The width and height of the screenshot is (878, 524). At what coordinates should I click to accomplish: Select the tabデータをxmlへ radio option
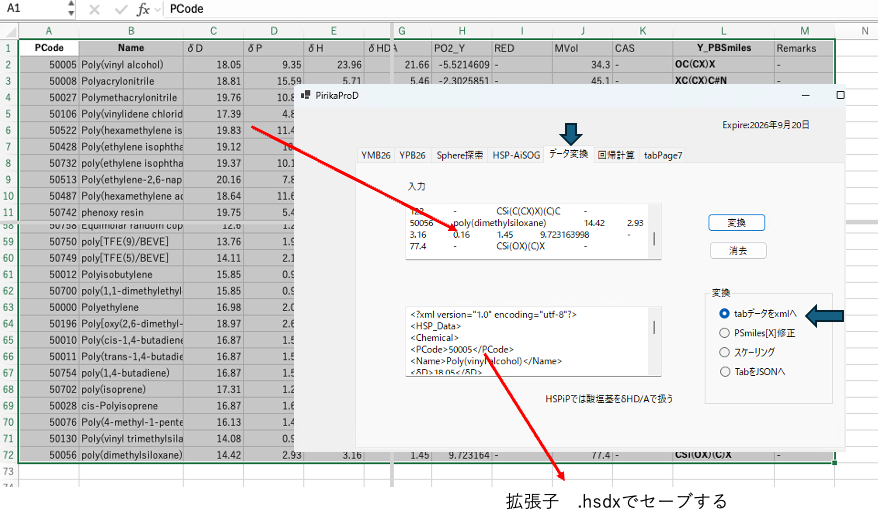tap(725, 314)
